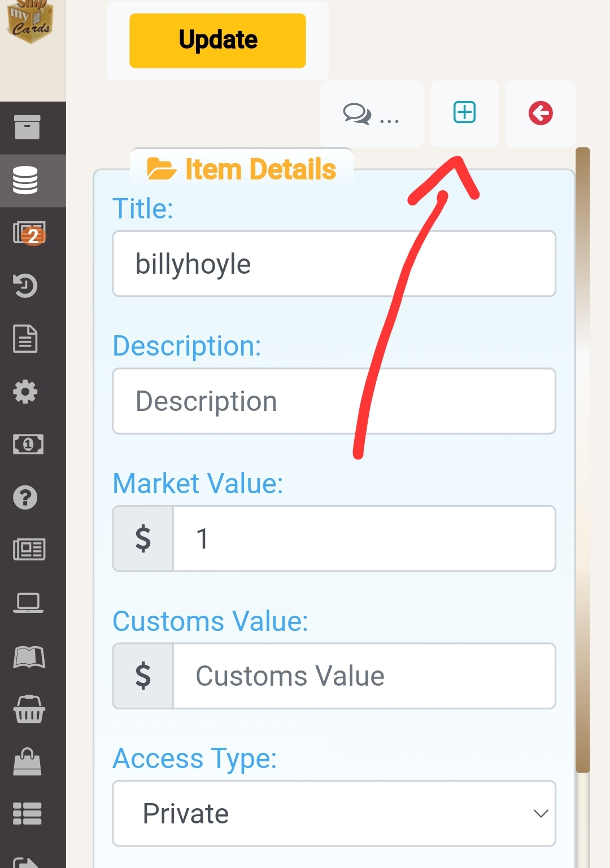Open the archive box sidebar icon
The height and width of the screenshot is (868, 610).
click(x=27, y=128)
